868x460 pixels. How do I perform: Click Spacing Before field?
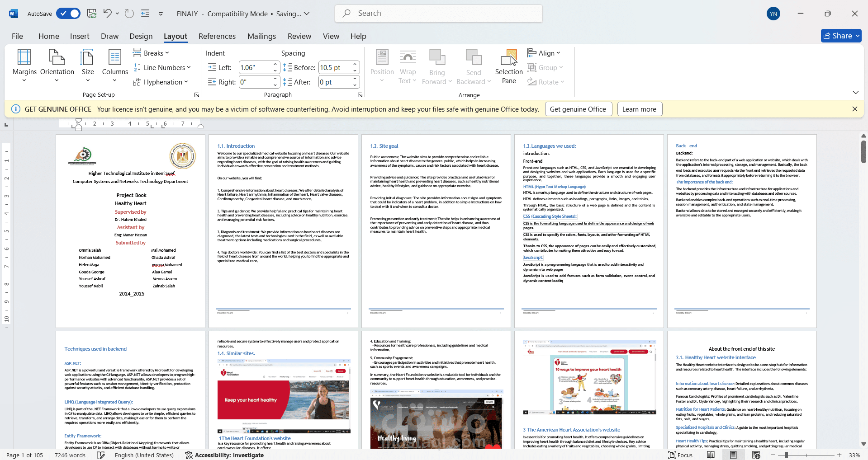(335, 68)
